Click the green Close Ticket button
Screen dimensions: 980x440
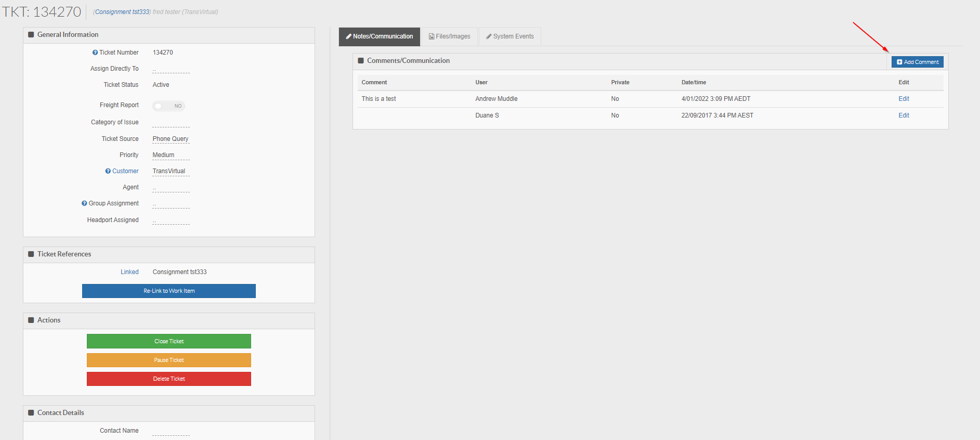[x=169, y=341]
